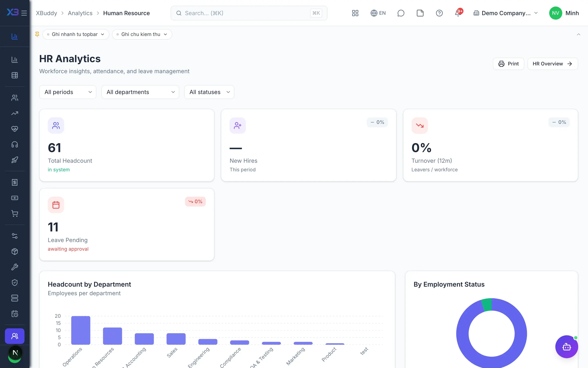Click the pin icon beside Ghi nhanh tu topbar

point(37,34)
